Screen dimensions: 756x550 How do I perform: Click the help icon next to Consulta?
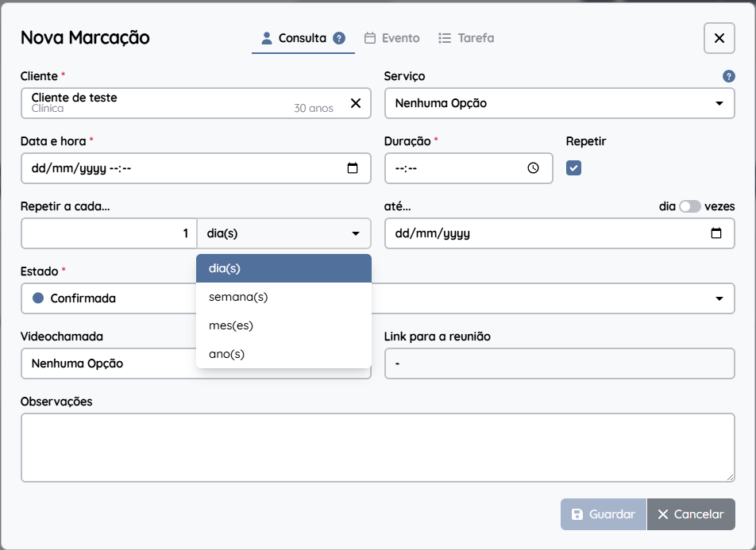pyautogui.click(x=339, y=38)
